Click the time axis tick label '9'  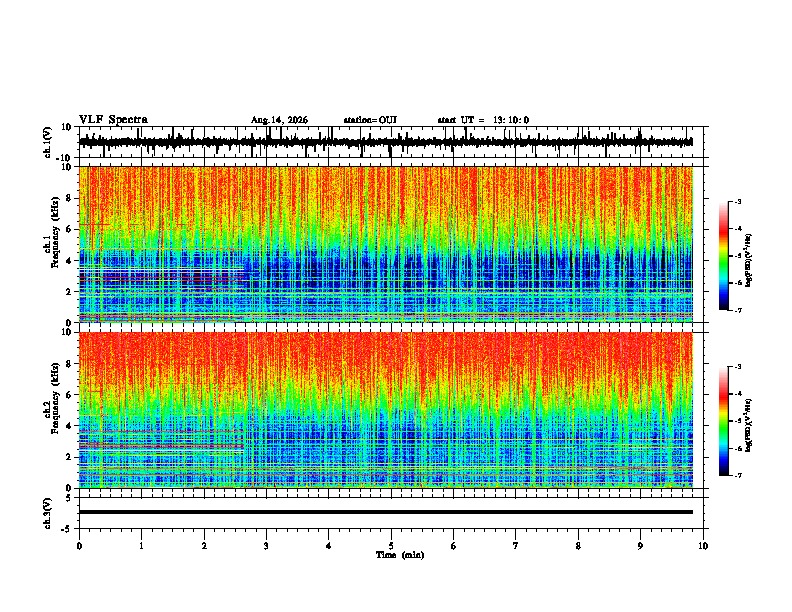point(640,546)
